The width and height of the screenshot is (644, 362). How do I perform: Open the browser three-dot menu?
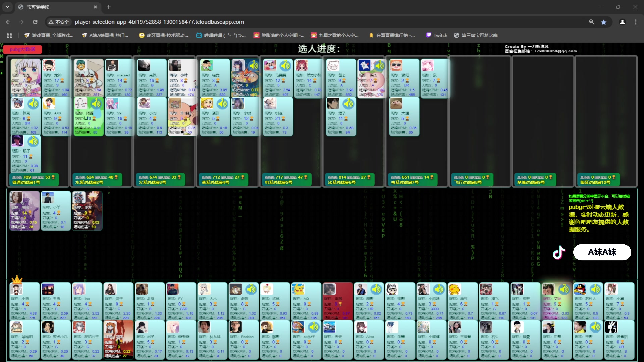(636, 22)
